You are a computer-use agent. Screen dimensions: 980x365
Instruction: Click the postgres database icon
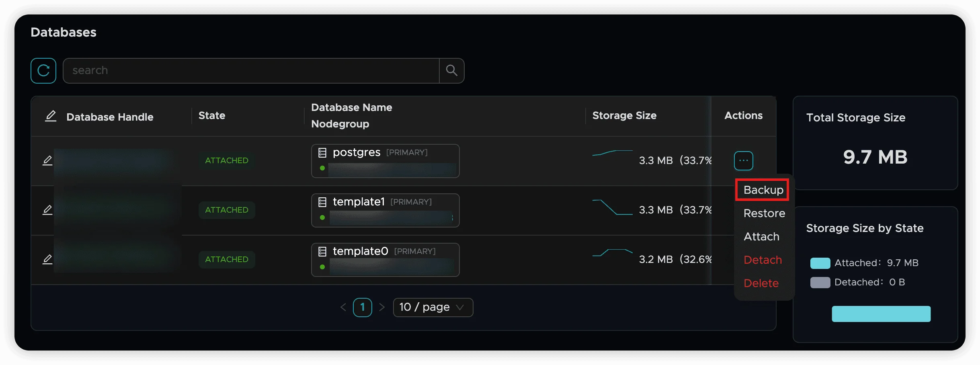coord(322,153)
